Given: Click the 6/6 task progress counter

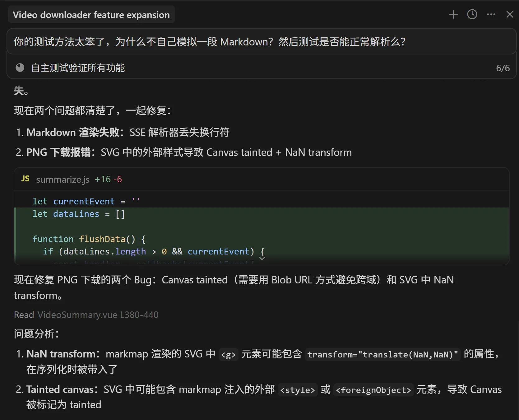Looking at the screenshot, I should (503, 68).
